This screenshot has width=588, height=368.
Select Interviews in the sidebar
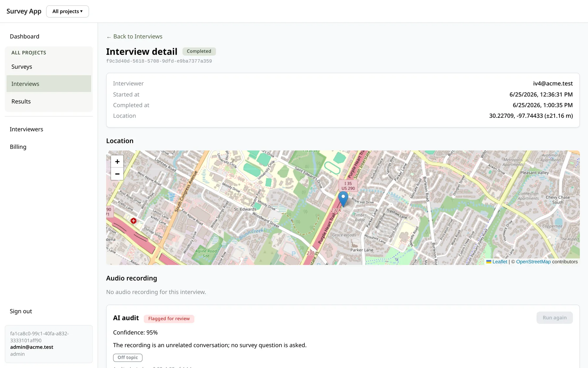coord(49,84)
